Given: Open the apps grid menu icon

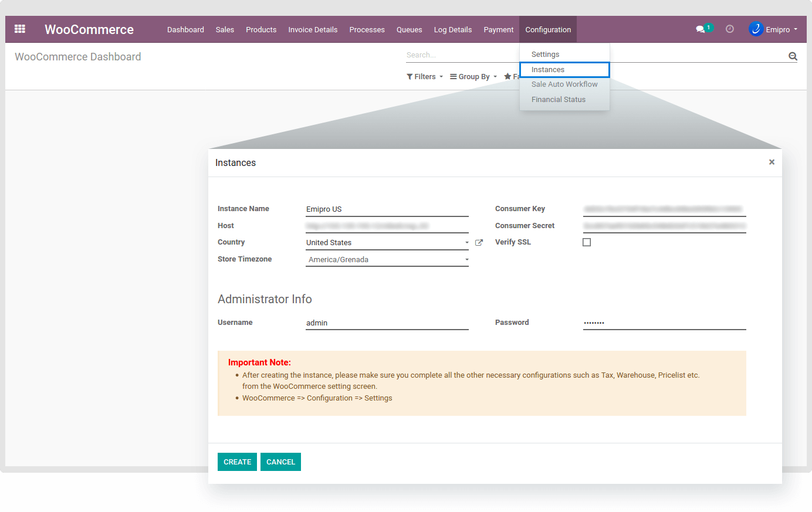Looking at the screenshot, I should point(20,29).
